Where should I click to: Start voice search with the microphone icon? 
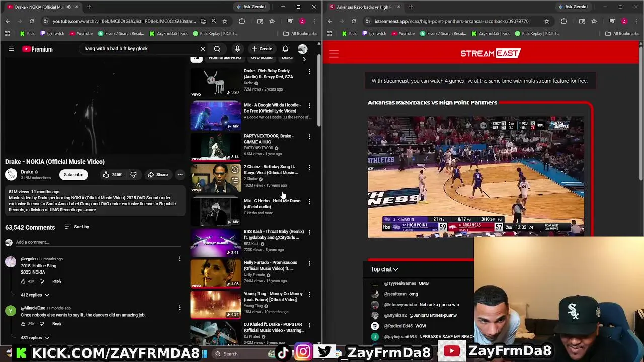(237, 49)
